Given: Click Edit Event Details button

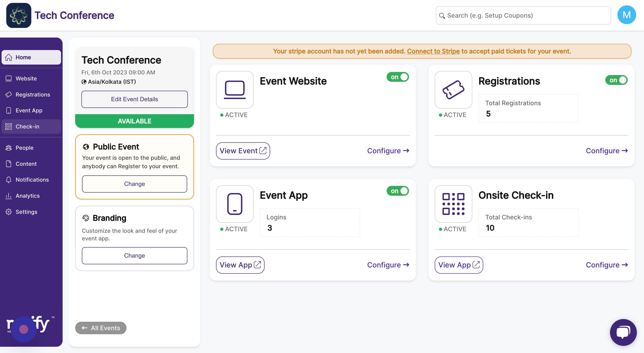Looking at the screenshot, I should click(x=134, y=99).
